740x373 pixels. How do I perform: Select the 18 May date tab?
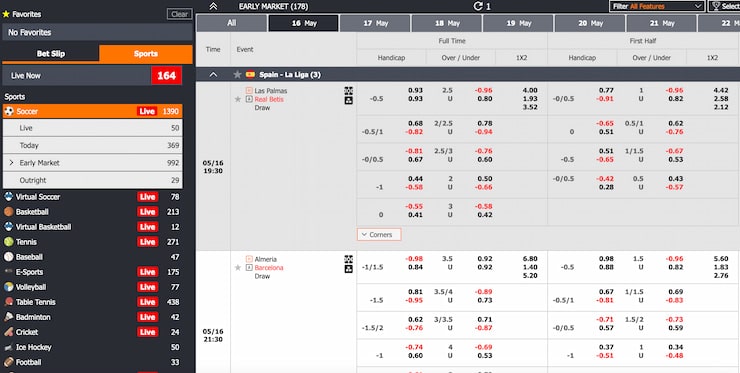[446, 23]
